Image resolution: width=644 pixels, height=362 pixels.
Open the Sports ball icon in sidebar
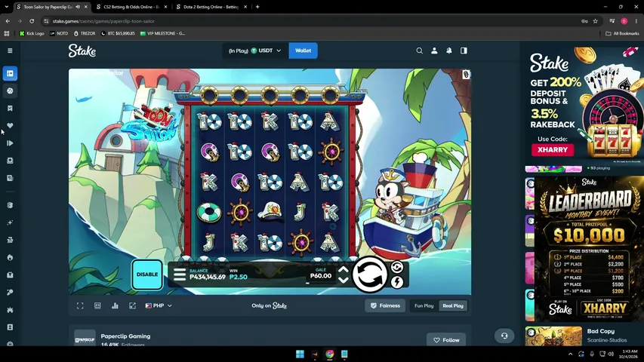click(10, 90)
